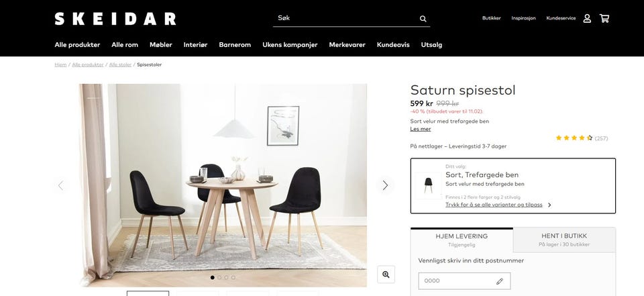This screenshot has height=296, width=644.
Task: Select the third image carousel dot
Action: (226, 277)
